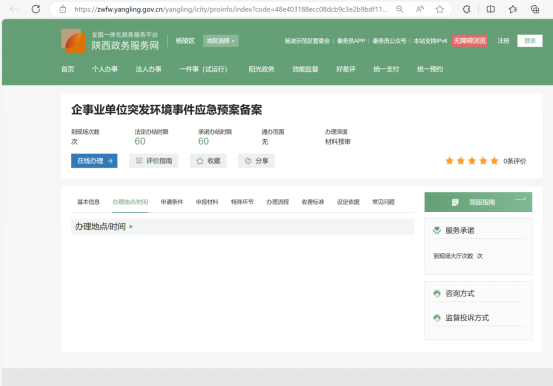Open the 法人办事 navigation item

pyautogui.click(x=148, y=69)
